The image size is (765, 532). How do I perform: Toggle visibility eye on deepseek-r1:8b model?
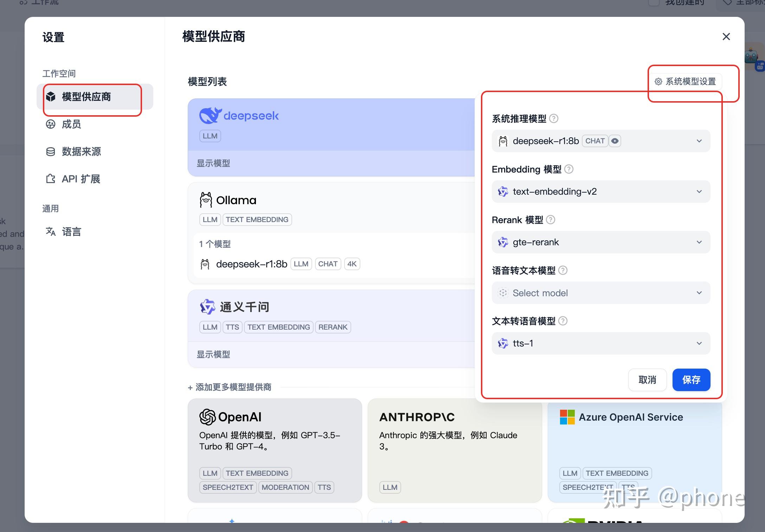[615, 141]
